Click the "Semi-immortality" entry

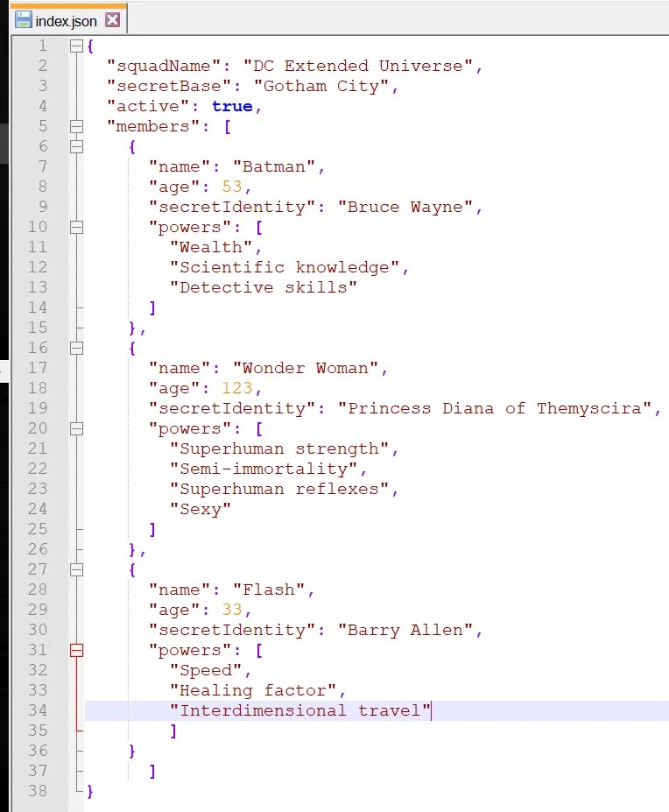click(x=263, y=469)
